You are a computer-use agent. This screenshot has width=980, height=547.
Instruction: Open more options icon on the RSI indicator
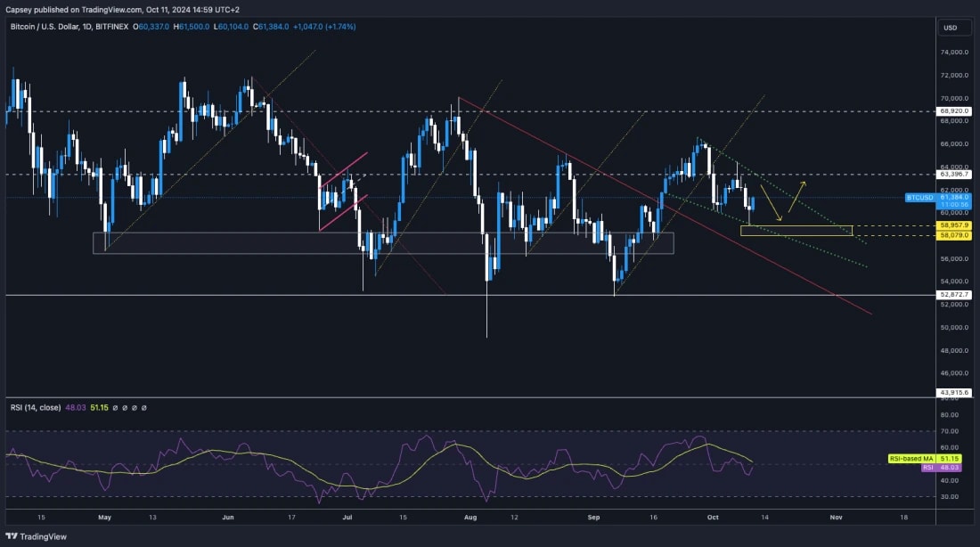tap(143, 406)
